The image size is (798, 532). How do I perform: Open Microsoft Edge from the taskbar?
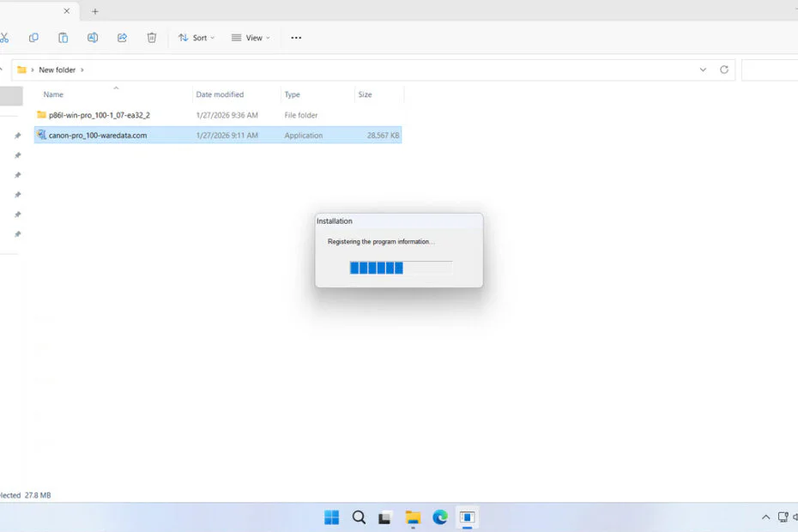pos(440,518)
